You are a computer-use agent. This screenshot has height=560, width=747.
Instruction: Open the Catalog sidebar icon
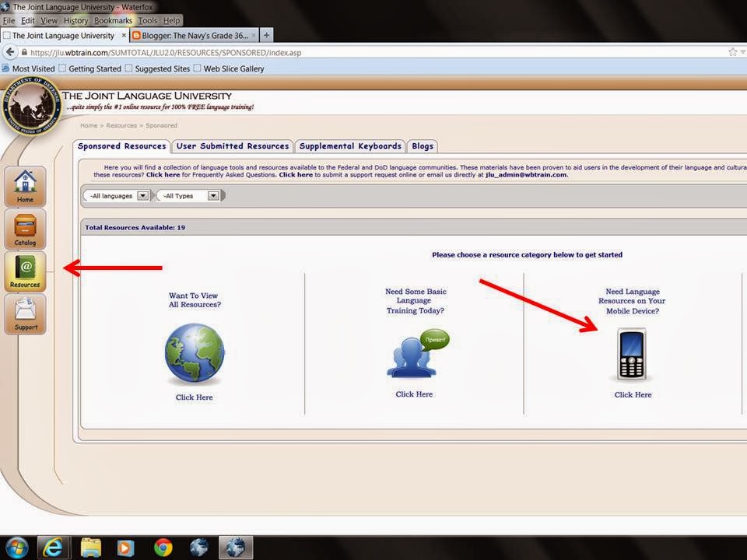pos(25,229)
